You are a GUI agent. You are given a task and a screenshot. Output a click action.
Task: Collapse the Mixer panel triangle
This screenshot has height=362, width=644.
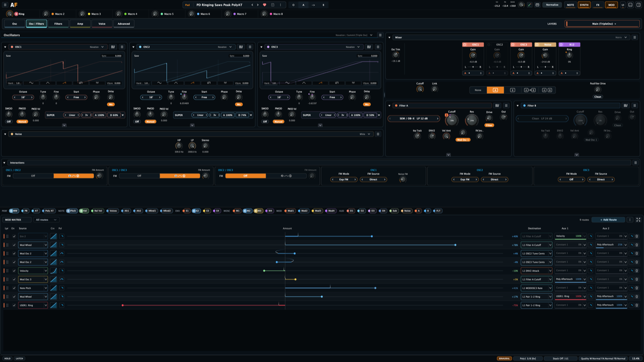coord(389,37)
